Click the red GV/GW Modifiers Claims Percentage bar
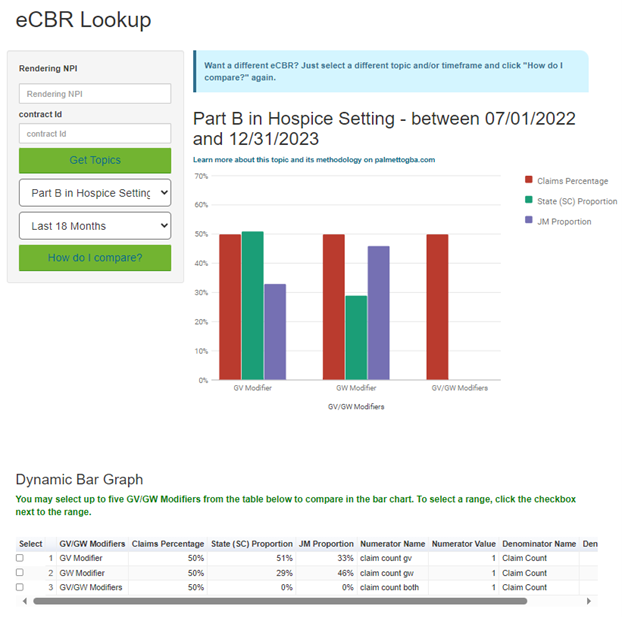The height and width of the screenshot is (618, 622). [438, 307]
